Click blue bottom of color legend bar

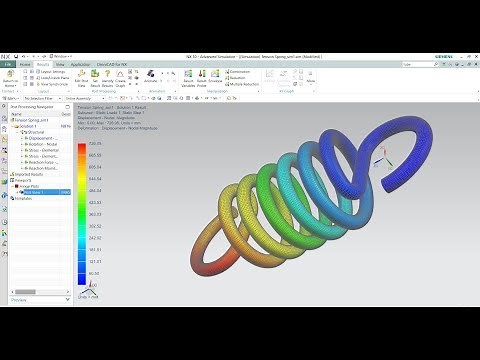(x=82, y=280)
